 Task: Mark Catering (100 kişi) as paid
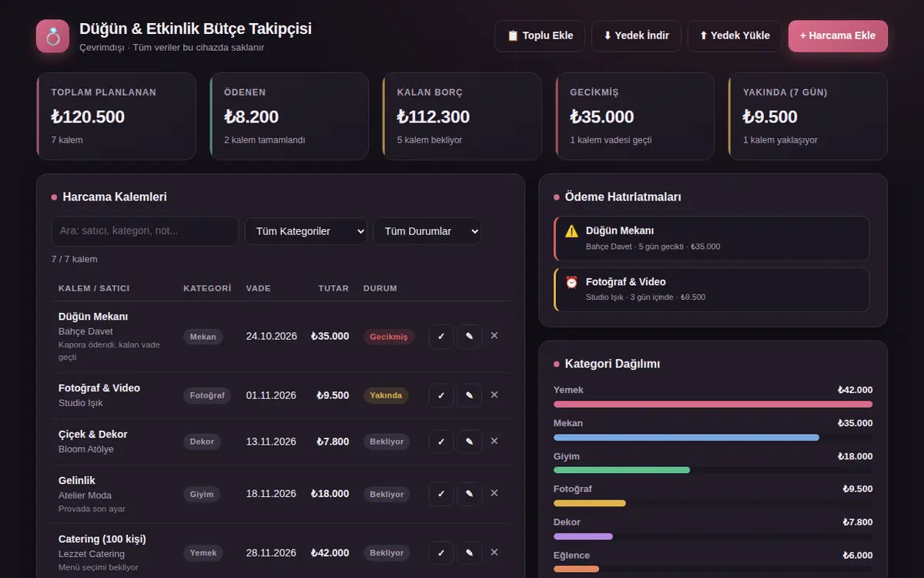click(x=441, y=553)
